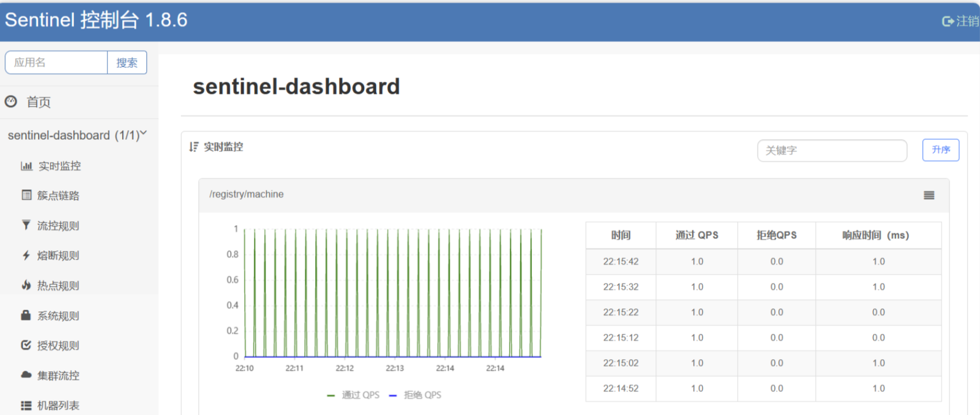
Task: Toggle 通过 QPS series in chart legend
Action: point(354,395)
